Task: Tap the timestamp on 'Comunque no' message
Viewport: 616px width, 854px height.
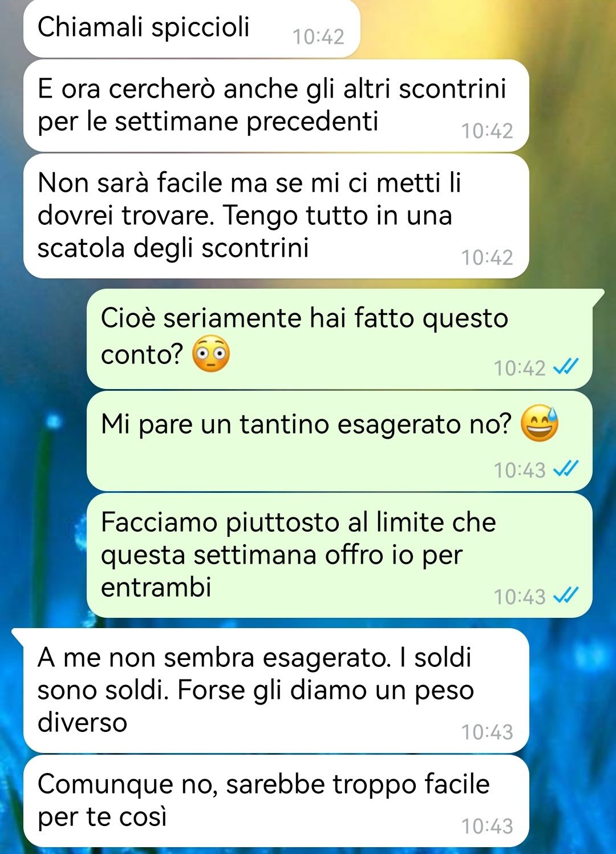Action: (x=487, y=826)
